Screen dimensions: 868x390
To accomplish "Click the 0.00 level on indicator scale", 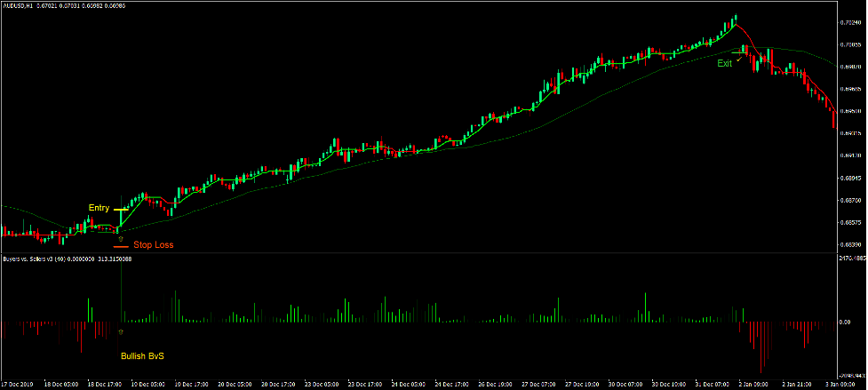I will point(846,322).
